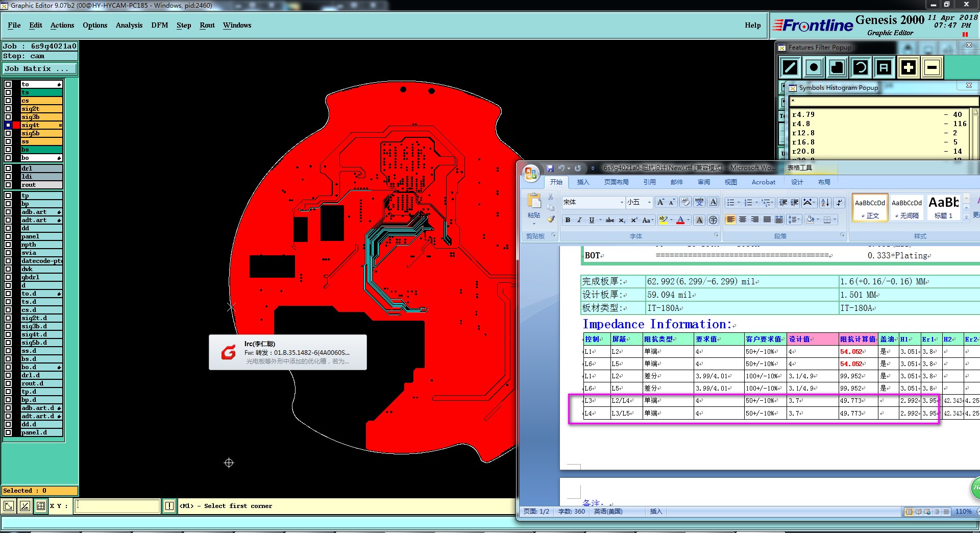Toggle the arc feature filter icon
The width and height of the screenshot is (980, 533).
coord(861,67)
